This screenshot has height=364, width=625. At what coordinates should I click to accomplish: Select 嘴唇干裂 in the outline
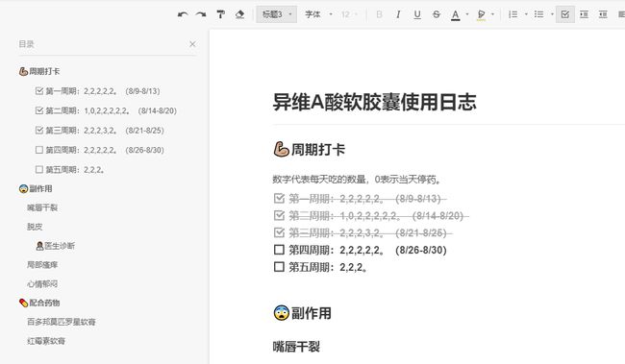pos(42,207)
